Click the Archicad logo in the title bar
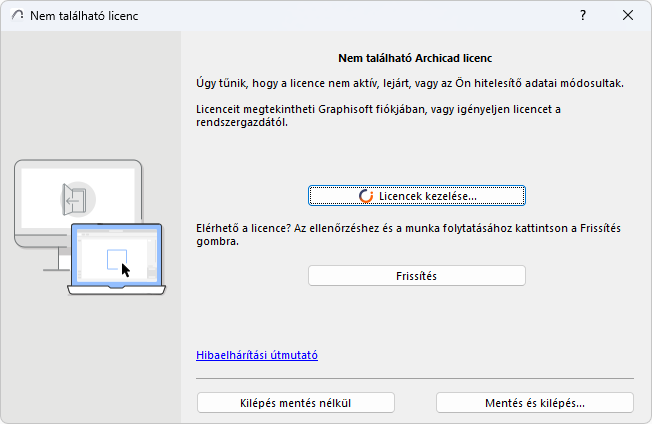652x424 pixels. point(17,16)
